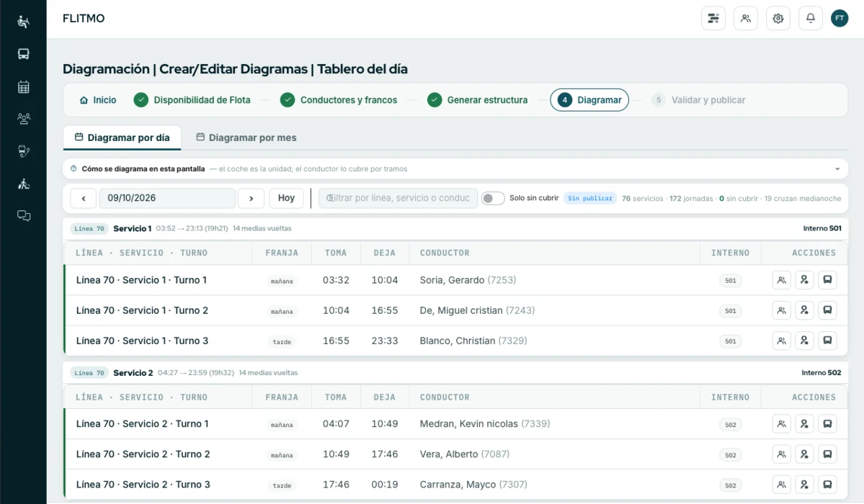Click assign-driver icon for Medran, Kevin nicolas row
The image size is (864, 504).
(x=804, y=423)
